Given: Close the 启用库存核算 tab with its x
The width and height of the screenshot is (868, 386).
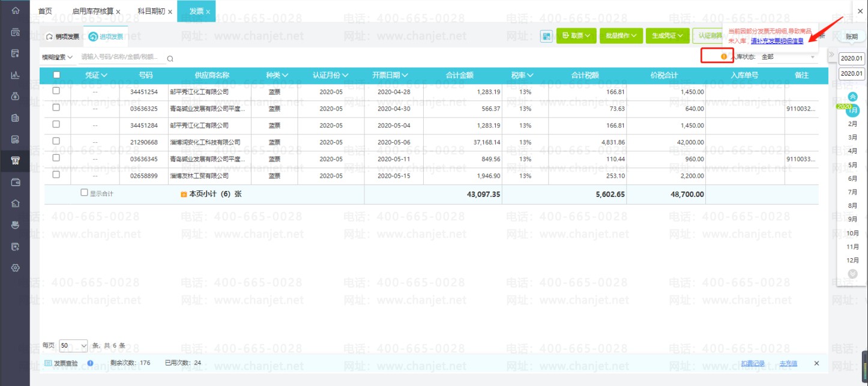Looking at the screenshot, I should 118,12.
